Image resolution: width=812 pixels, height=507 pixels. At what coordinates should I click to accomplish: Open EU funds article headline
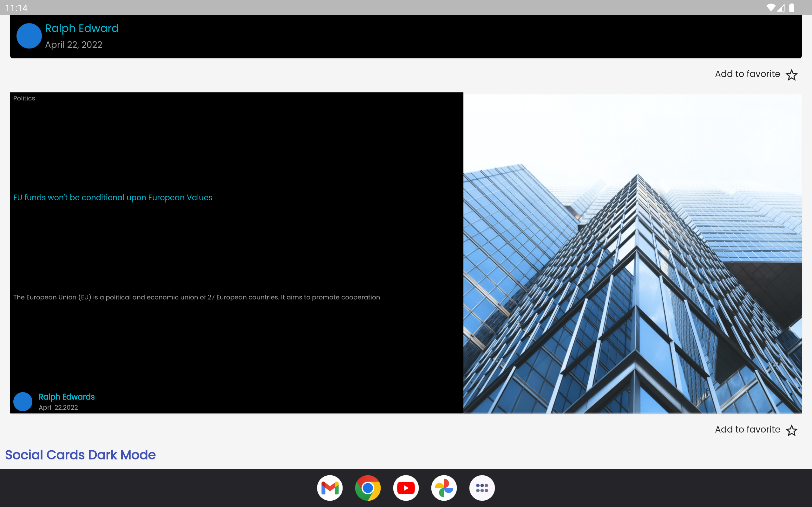click(113, 197)
